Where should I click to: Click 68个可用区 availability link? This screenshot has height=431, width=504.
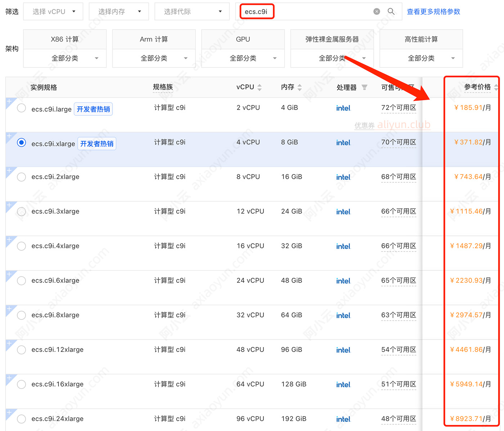coord(399,177)
